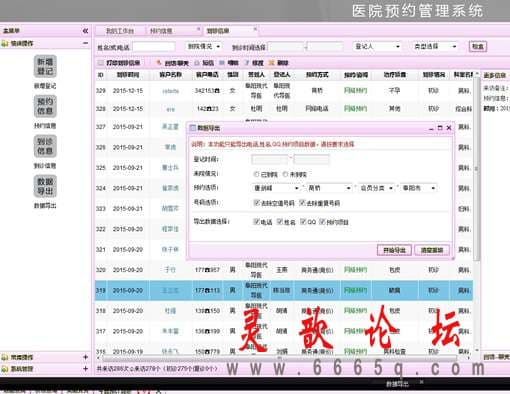Open the first appointment option dropdown
Viewport: 510px width, 394px height.
coord(276,188)
